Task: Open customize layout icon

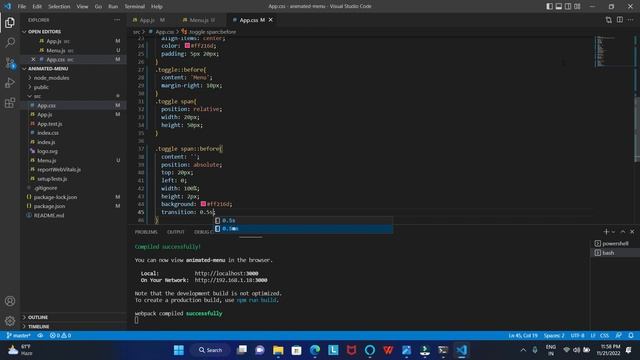Action: tap(577, 6)
